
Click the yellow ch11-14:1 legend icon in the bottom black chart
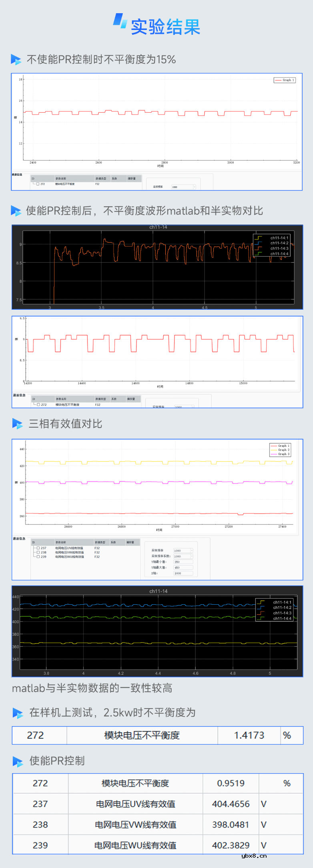[261, 602]
